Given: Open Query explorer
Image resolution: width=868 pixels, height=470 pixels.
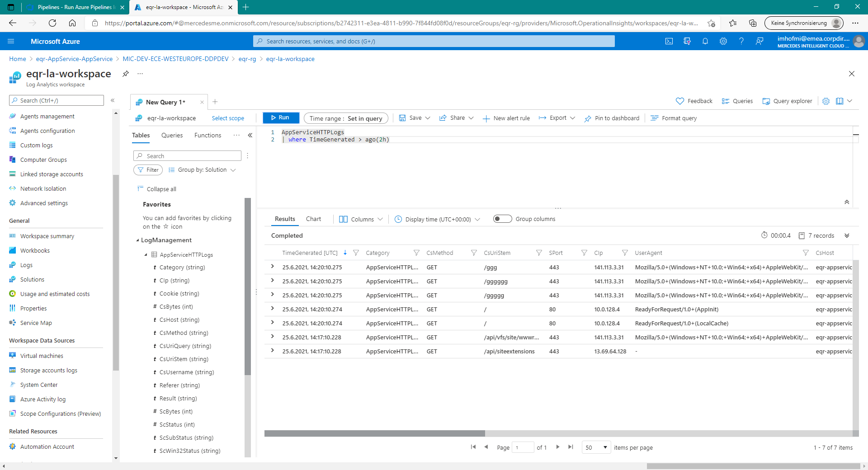Looking at the screenshot, I should 787,101.
